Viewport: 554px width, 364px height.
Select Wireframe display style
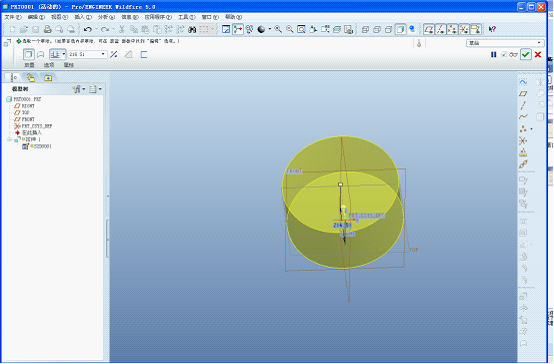coord(365,29)
